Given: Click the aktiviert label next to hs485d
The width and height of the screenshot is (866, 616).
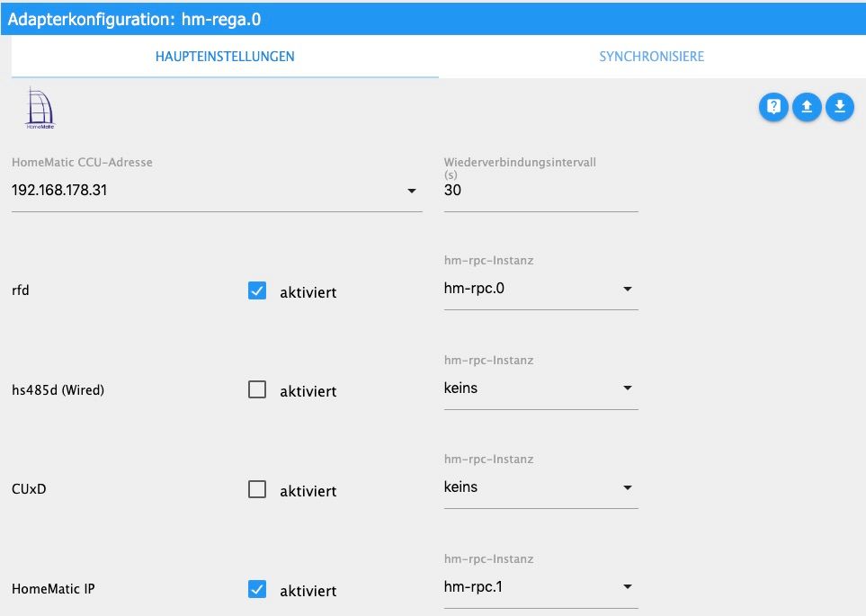Looking at the screenshot, I should pos(308,391).
